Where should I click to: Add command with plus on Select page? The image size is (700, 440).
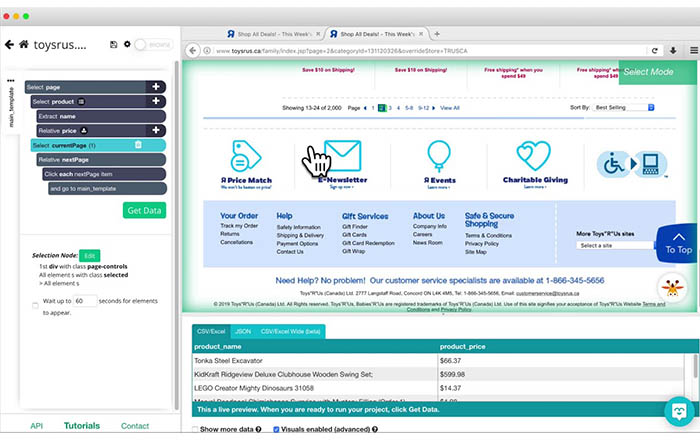pyautogui.click(x=156, y=87)
